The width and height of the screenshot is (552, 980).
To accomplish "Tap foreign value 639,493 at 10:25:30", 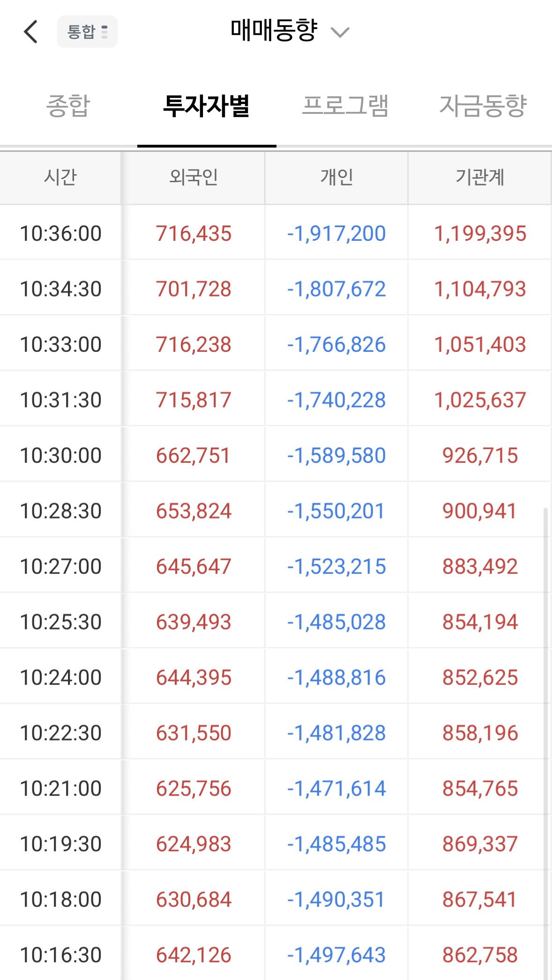I will pos(194,622).
